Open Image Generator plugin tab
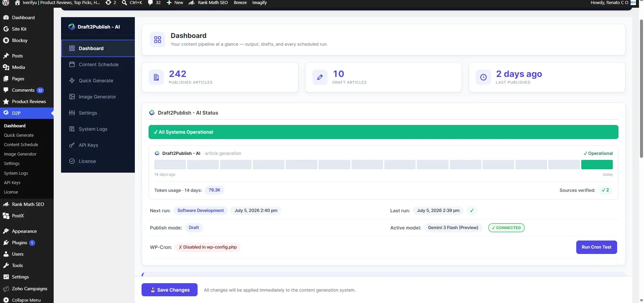Image resolution: width=644 pixels, height=303 pixels. tap(98, 97)
